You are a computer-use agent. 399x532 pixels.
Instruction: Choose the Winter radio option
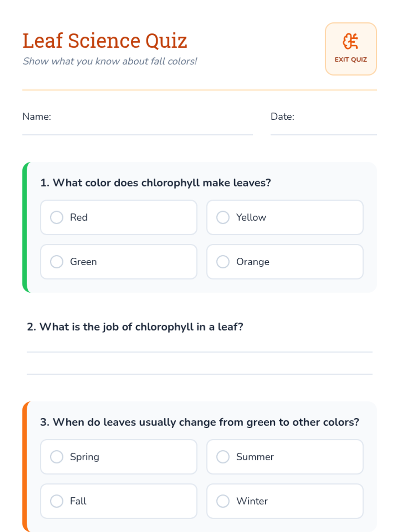point(223,501)
